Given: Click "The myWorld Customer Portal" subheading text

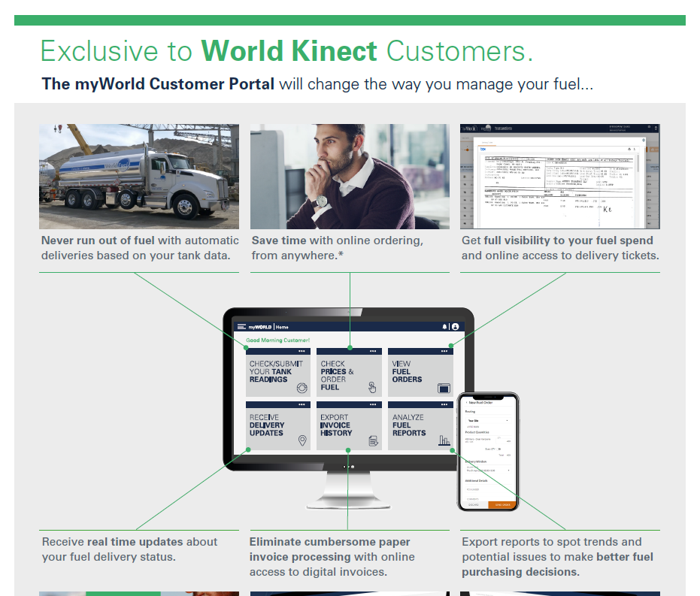Looking at the screenshot, I should pyautogui.click(x=158, y=84).
